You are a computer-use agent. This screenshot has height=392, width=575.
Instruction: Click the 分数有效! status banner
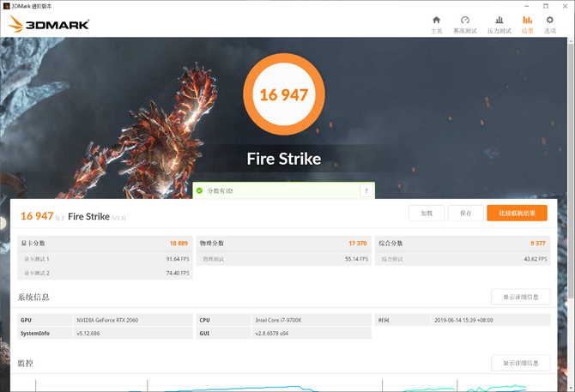(284, 190)
